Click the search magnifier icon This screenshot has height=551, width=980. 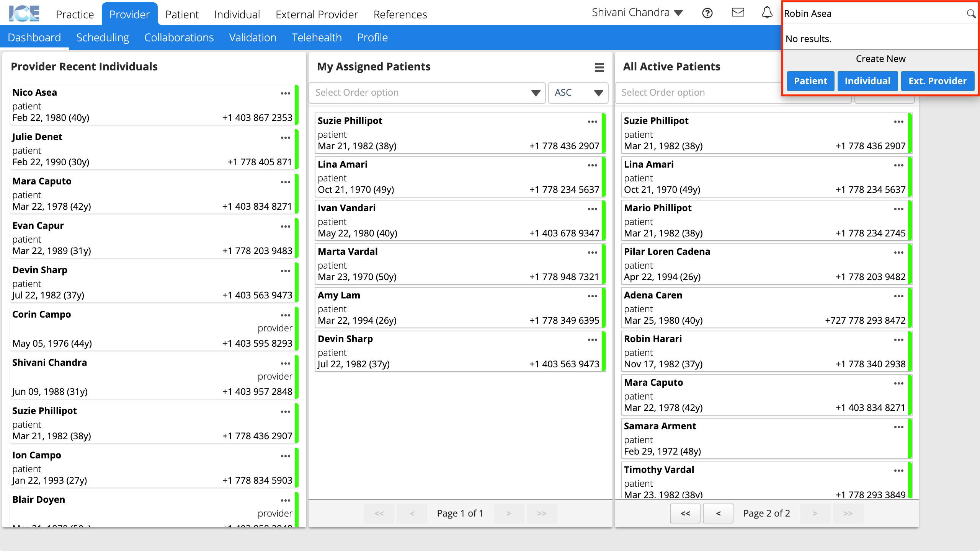(x=971, y=14)
